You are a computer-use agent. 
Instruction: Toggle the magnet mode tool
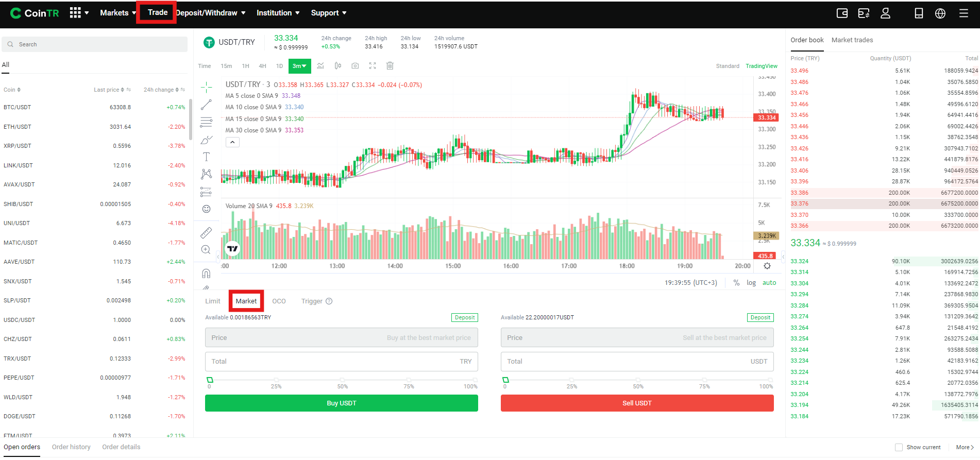[206, 273]
